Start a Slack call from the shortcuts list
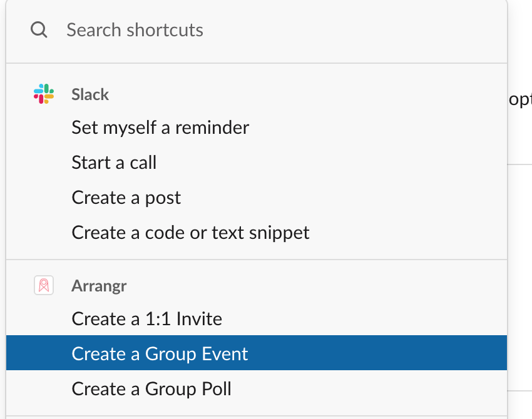 click(114, 163)
